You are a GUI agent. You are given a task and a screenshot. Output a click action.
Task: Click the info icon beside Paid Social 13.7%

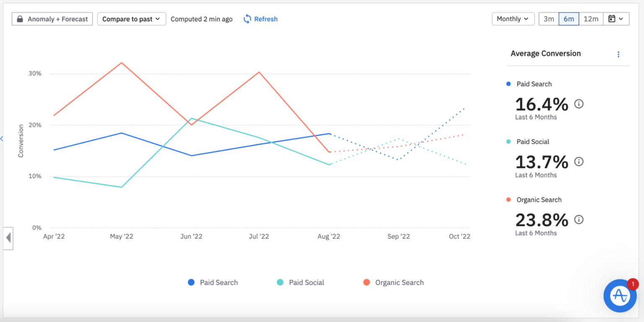pos(579,161)
